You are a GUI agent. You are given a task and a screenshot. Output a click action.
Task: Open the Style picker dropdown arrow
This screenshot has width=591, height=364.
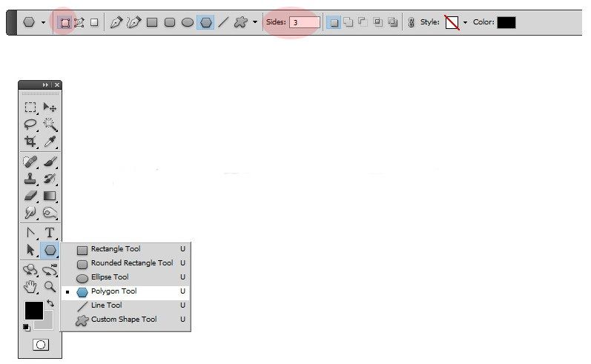[465, 23]
